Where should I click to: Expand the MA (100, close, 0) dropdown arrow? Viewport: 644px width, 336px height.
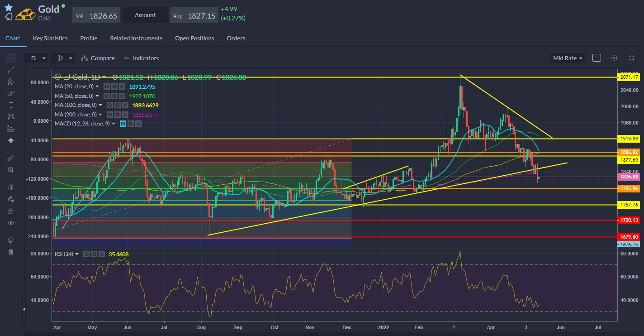[100, 105]
